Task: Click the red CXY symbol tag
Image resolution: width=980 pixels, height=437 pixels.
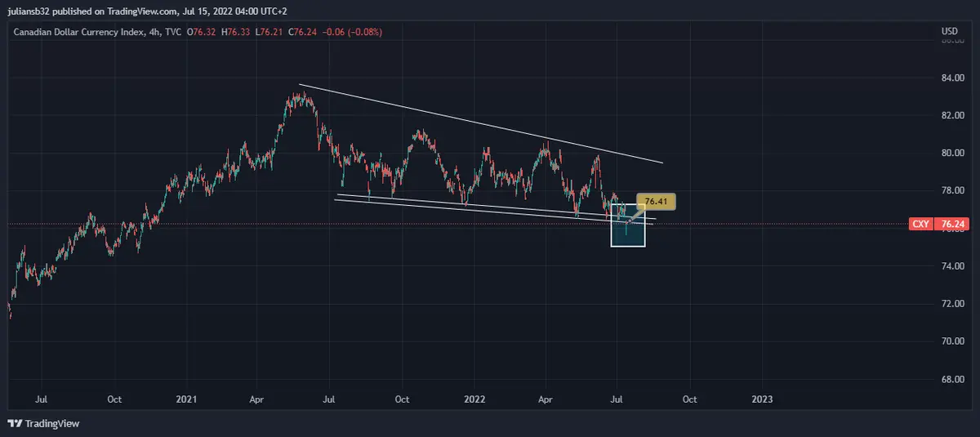Action: coord(920,224)
